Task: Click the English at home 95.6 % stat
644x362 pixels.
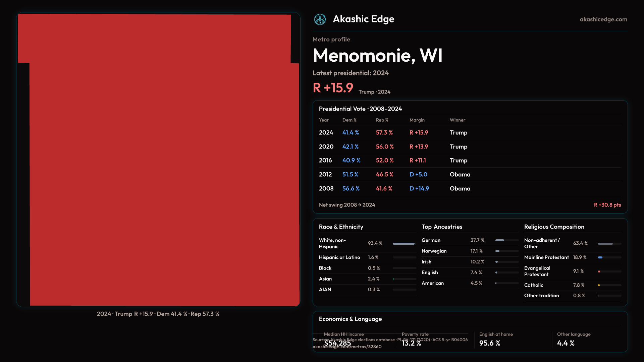Action: (x=489, y=343)
